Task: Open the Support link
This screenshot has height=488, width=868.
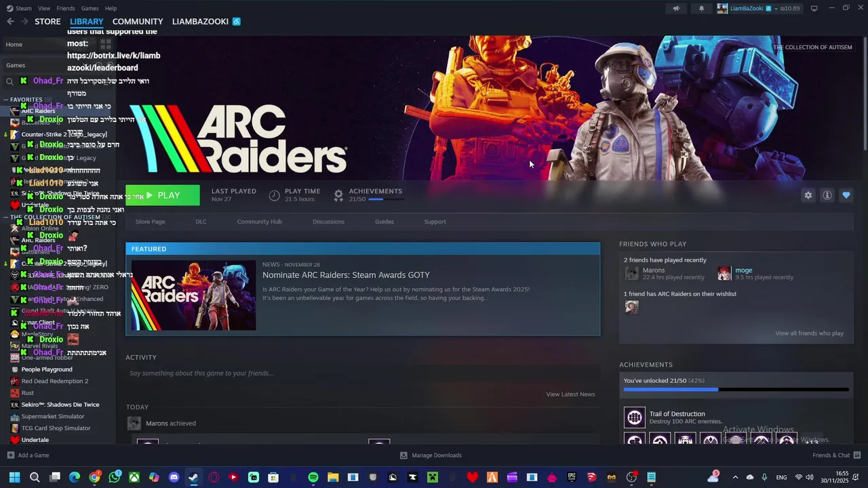Action: (435, 222)
